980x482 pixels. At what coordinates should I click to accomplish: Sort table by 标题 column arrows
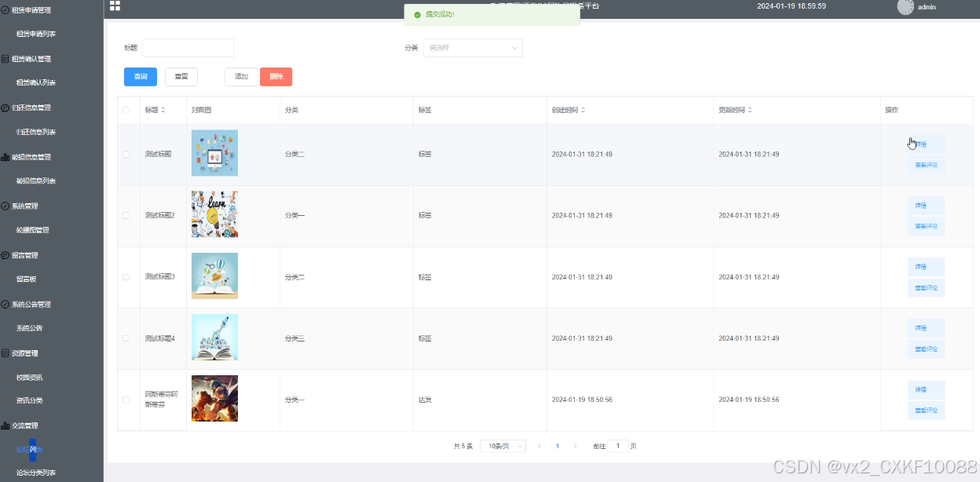click(163, 110)
